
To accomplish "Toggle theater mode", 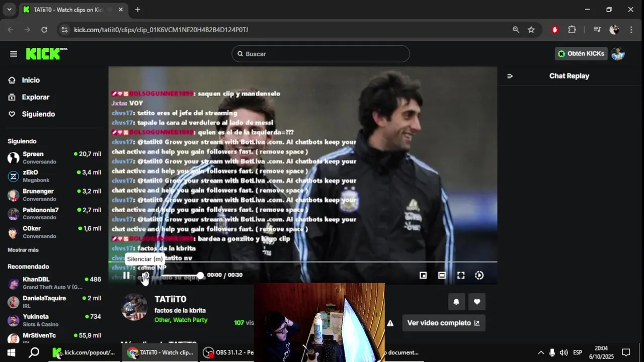I will pyautogui.click(x=442, y=275).
